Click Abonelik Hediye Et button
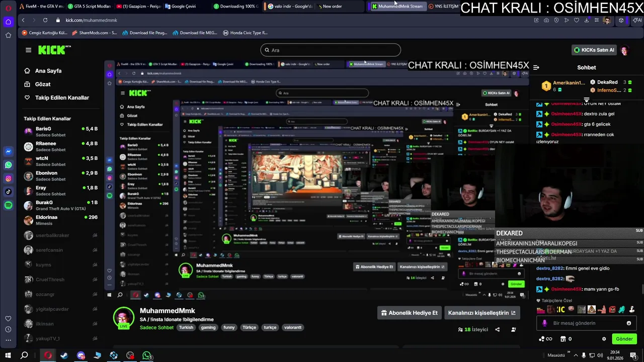The width and height of the screenshot is (644, 362). click(x=409, y=313)
